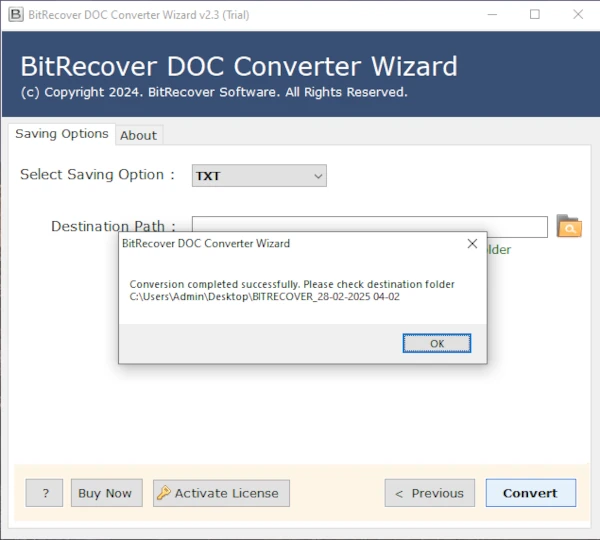Select the Saving Options tab
Image resolution: width=600 pixels, height=540 pixels.
click(x=62, y=134)
